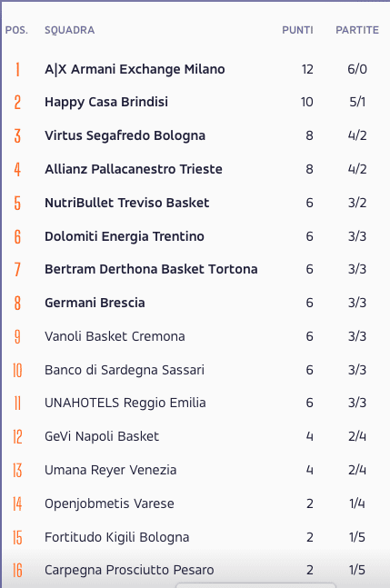Open Dolomiti Energia Trentino entry
390x588 pixels.
pyautogui.click(x=125, y=236)
